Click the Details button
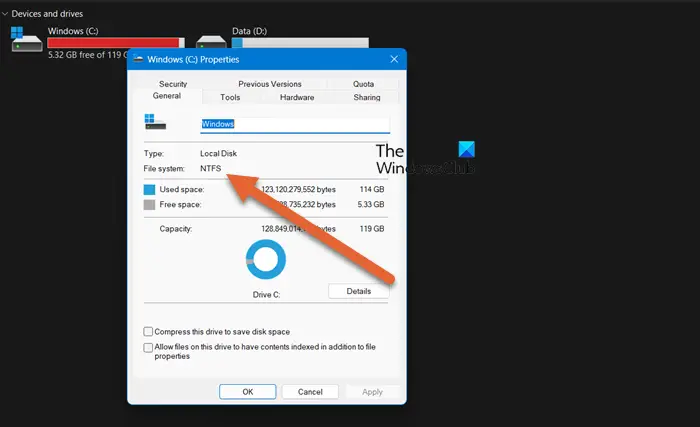 pos(358,291)
